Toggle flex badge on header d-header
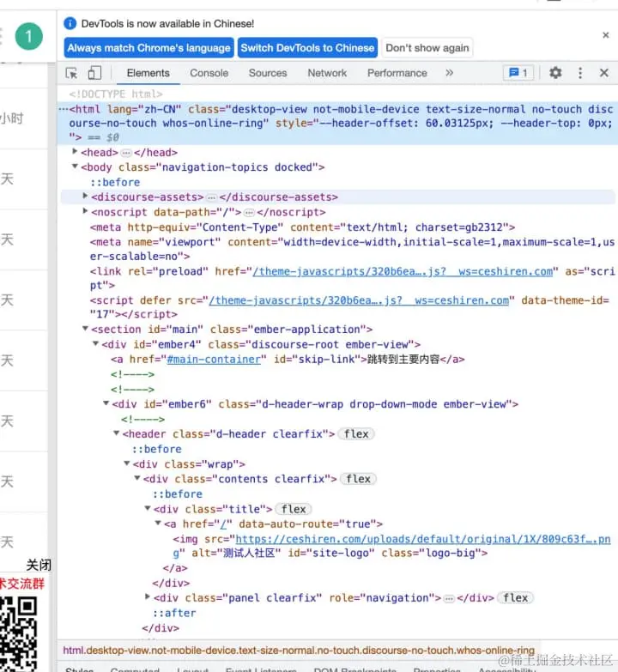 356,434
